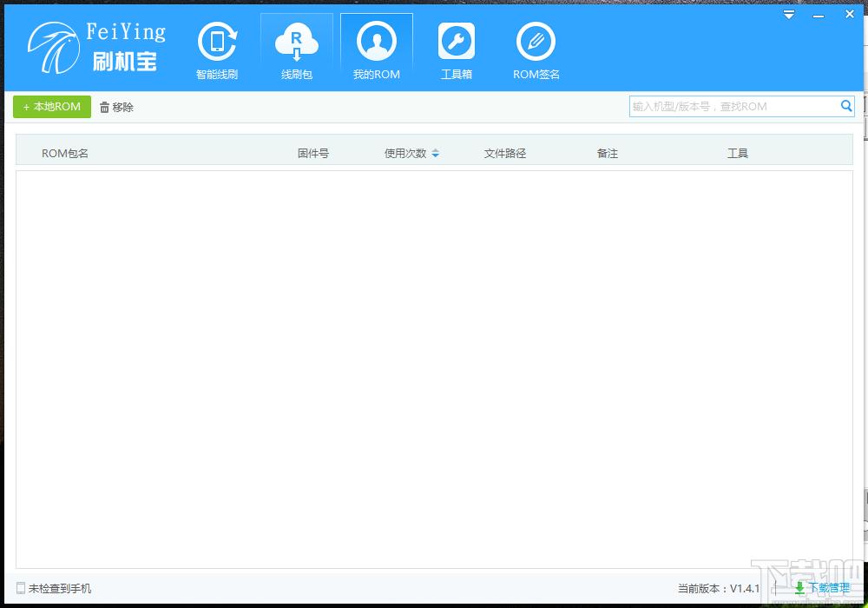Click the green download arrow icon
The image size is (868, 608).
pos(799,588)
